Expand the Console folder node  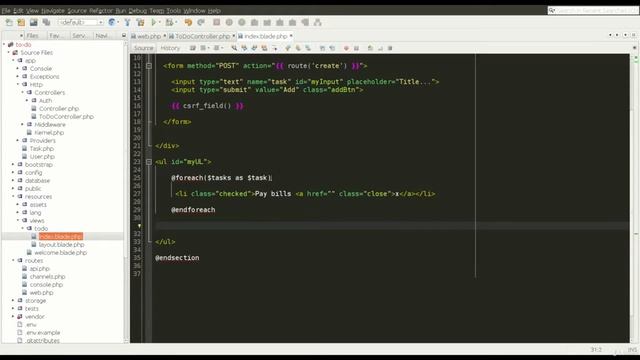(18, 69)
